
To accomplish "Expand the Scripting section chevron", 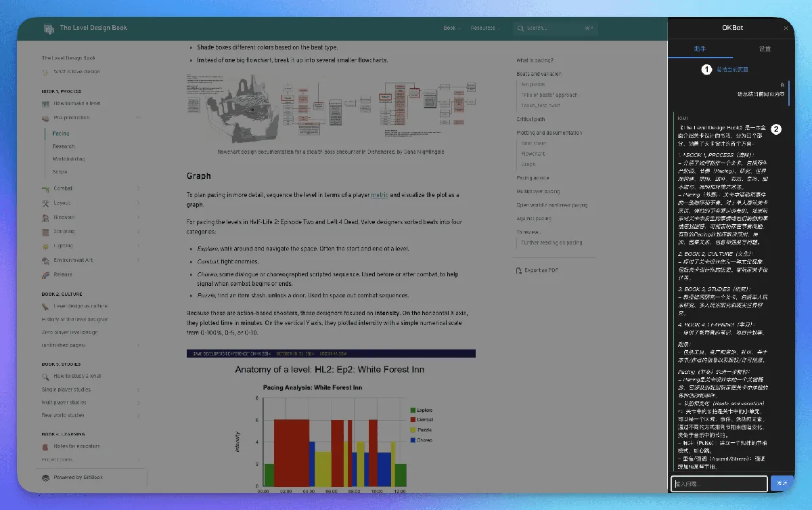I will click(138, 232).
